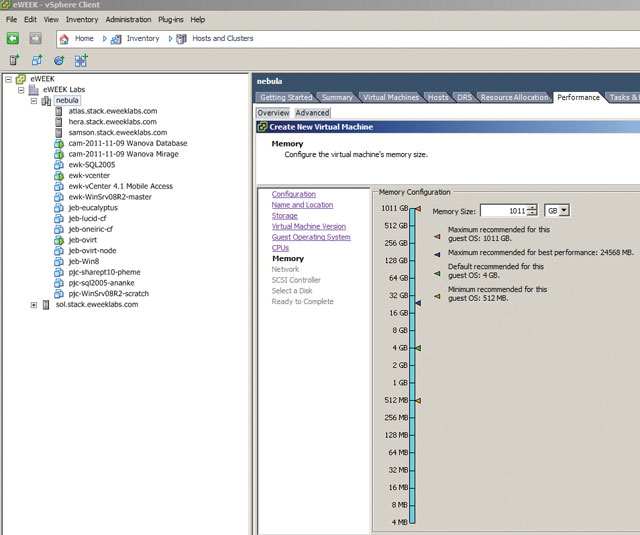Click the second toolbar icon below the Back arrow

(37, 60)
